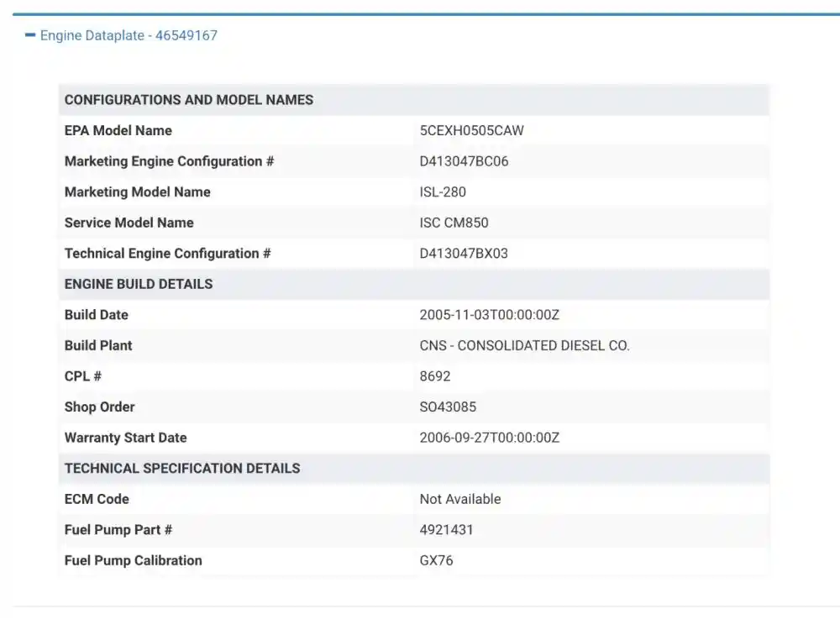840x635 pixels.
Task: Select build date 2005-11-03T00:00:00Z
Action: click(489, 314)
